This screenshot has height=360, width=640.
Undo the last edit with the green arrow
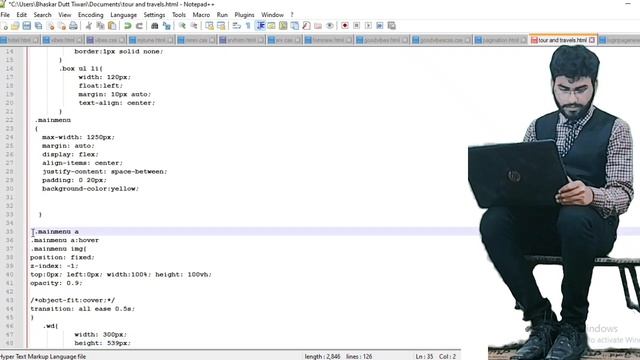[x=127, y=26]
